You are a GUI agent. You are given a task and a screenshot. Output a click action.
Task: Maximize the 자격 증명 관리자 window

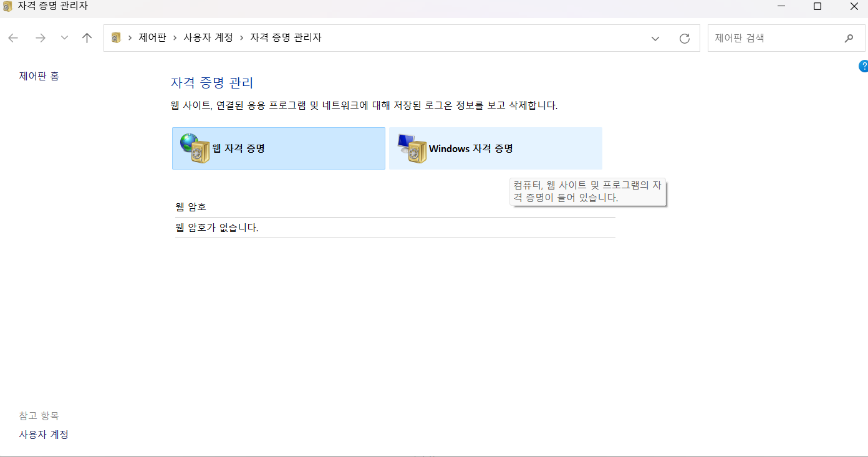[x=817, y=6]
